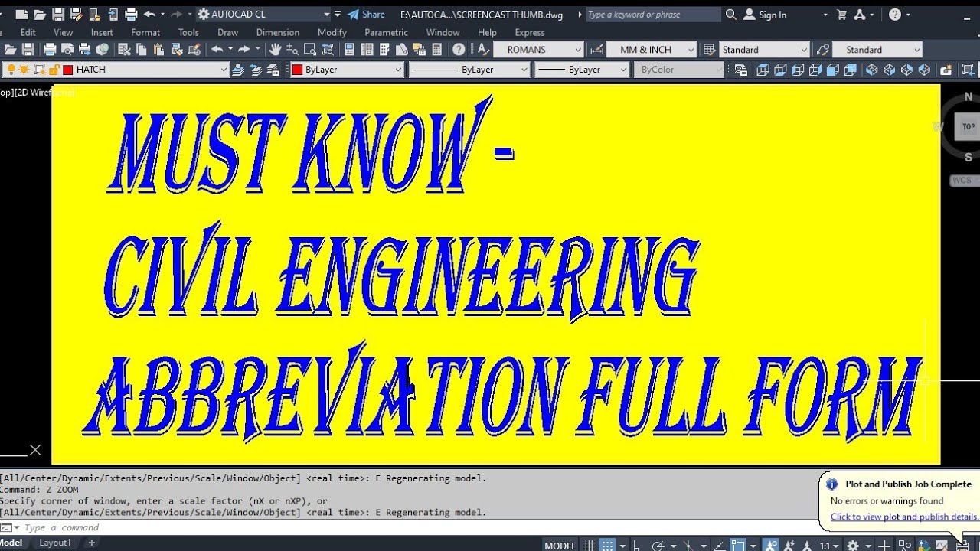Open the Parametric menu
Viewport: 980px width, 551px height.
tap(386, 32)
